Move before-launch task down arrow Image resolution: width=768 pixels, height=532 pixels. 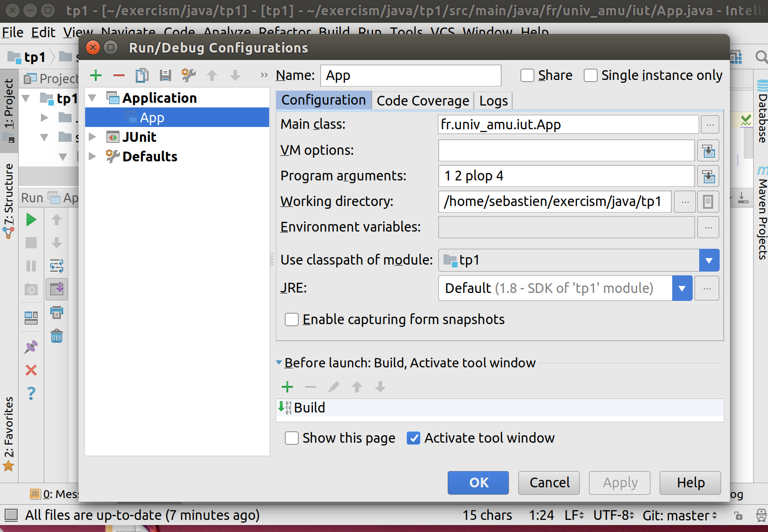coord(380,387)
